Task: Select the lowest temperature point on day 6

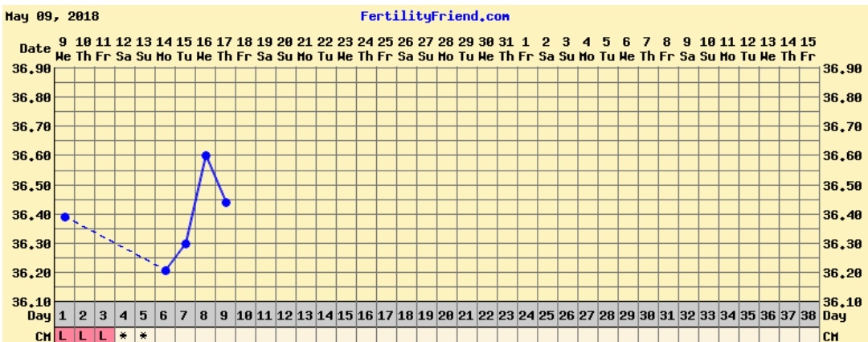Action: [166, 270]
